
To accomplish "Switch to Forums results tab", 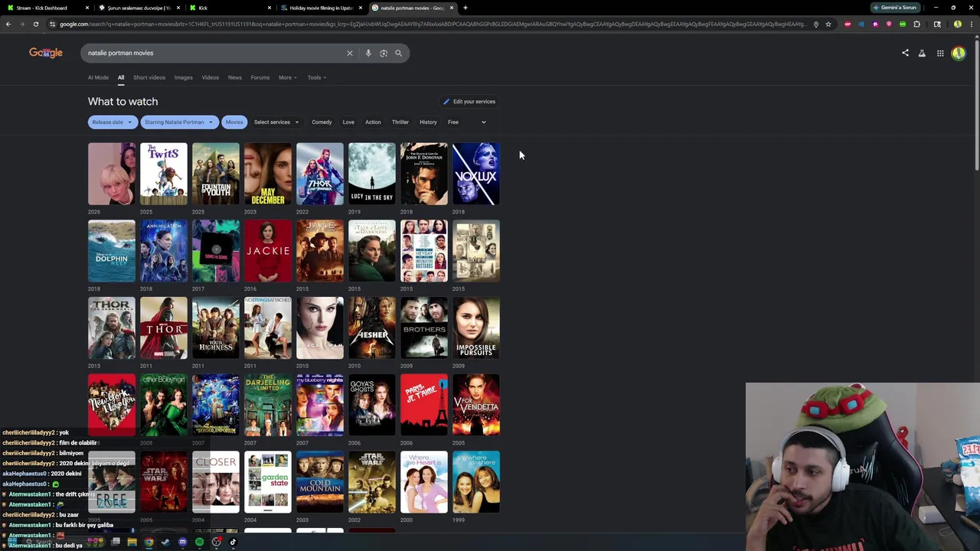I will (x=260, y=77).
